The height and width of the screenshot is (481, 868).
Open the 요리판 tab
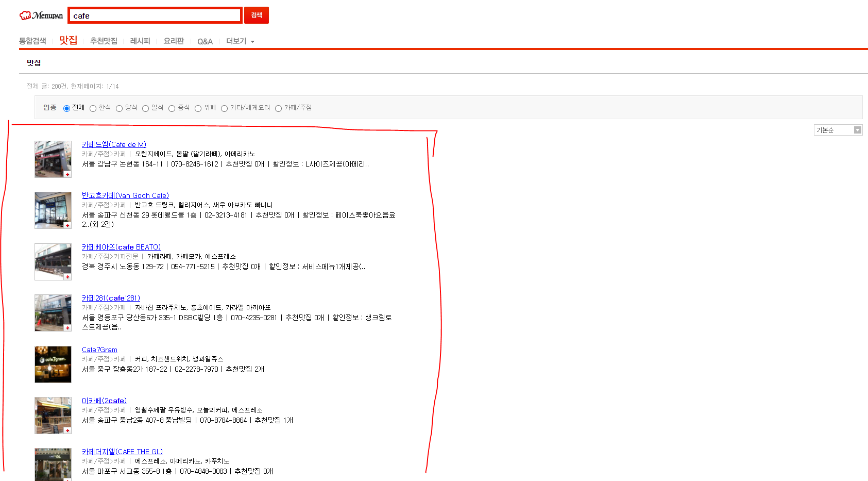174,41
